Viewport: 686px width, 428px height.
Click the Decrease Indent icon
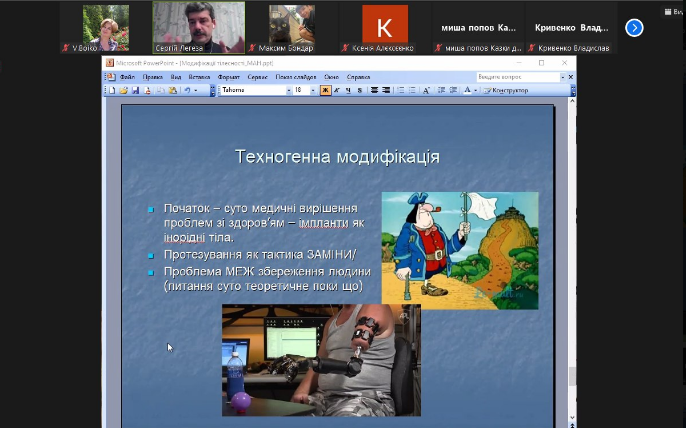[x=441, y=90]
